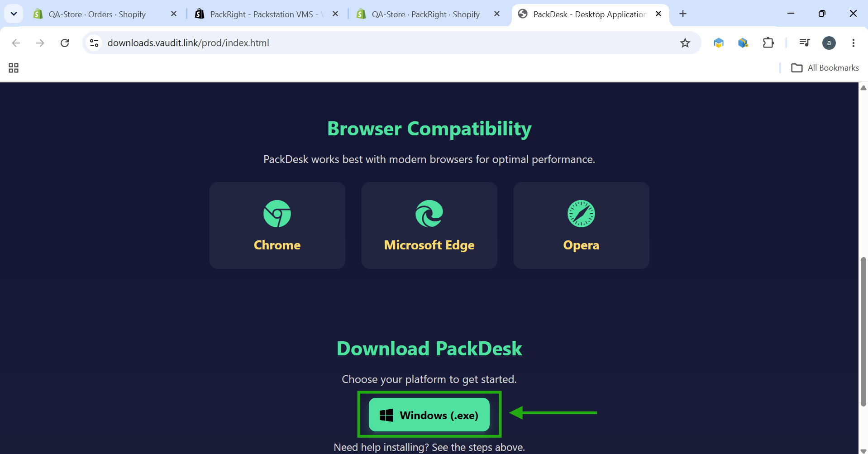
Task: Open the All Bookmarks folder
Action: [825, 68]
